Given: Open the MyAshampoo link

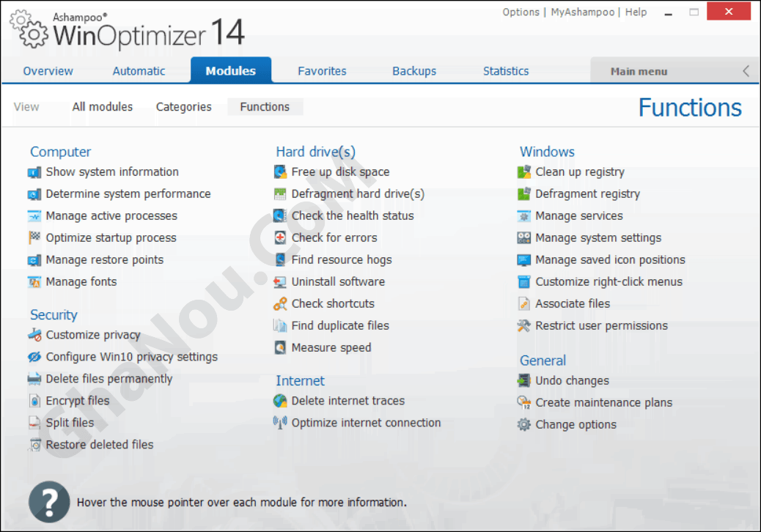Looking at the screenshot, I should click(x=582, y=12).
